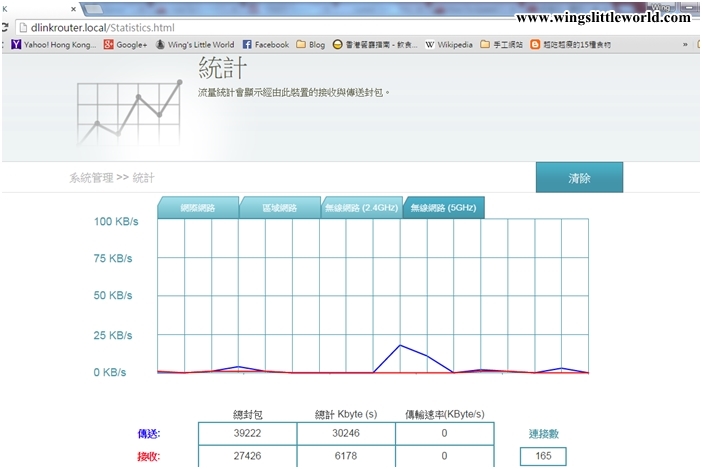The height and width of the screenshot is (469, 702).
Task: Open the 手工網站 bookmarks folder
Action: pos(502,45)
